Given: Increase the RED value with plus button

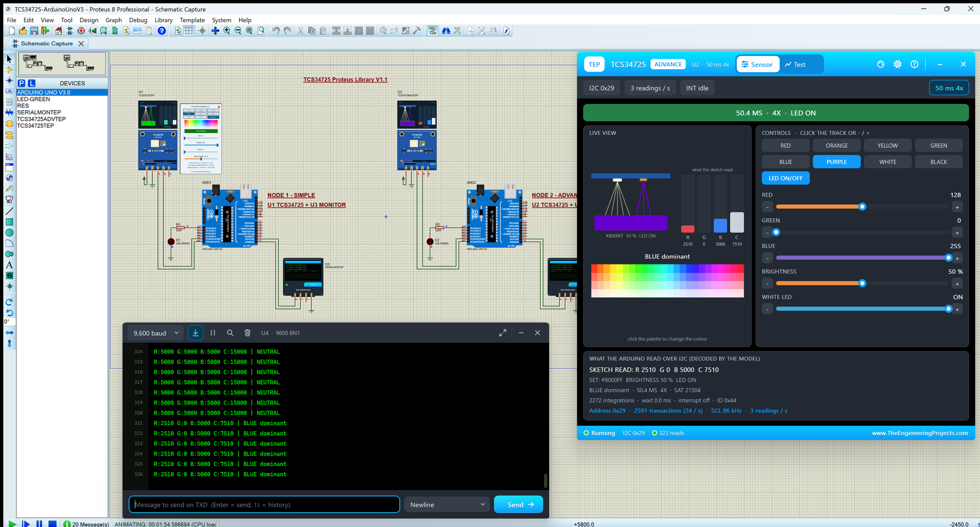Looking at the screenshot, I should pyautogui.click(x=957, y=207).
